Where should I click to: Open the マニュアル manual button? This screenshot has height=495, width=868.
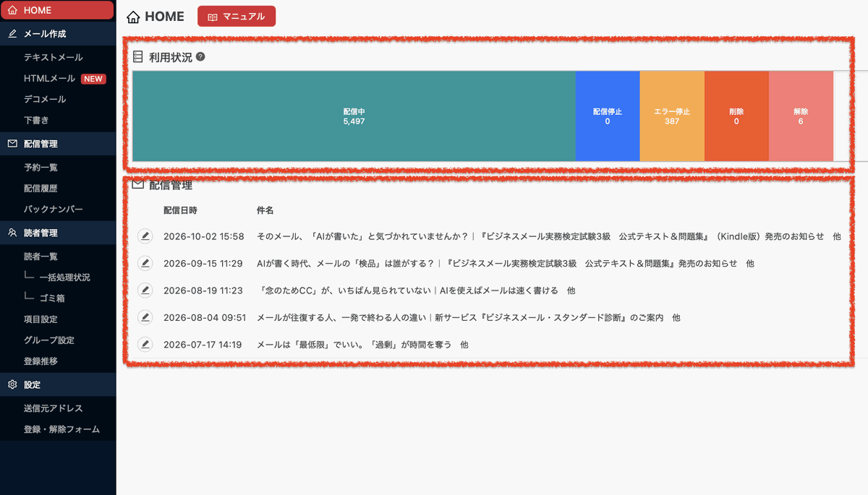[x=237, y=16]
